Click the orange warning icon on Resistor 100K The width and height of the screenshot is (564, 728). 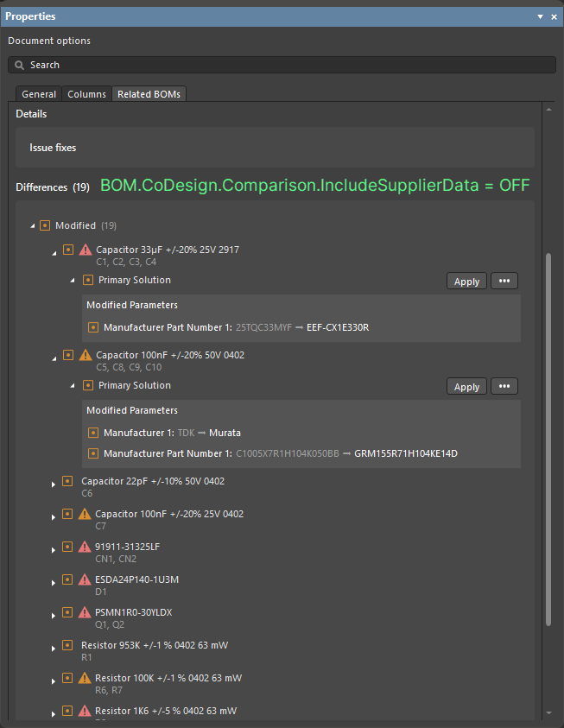[85, 678]
